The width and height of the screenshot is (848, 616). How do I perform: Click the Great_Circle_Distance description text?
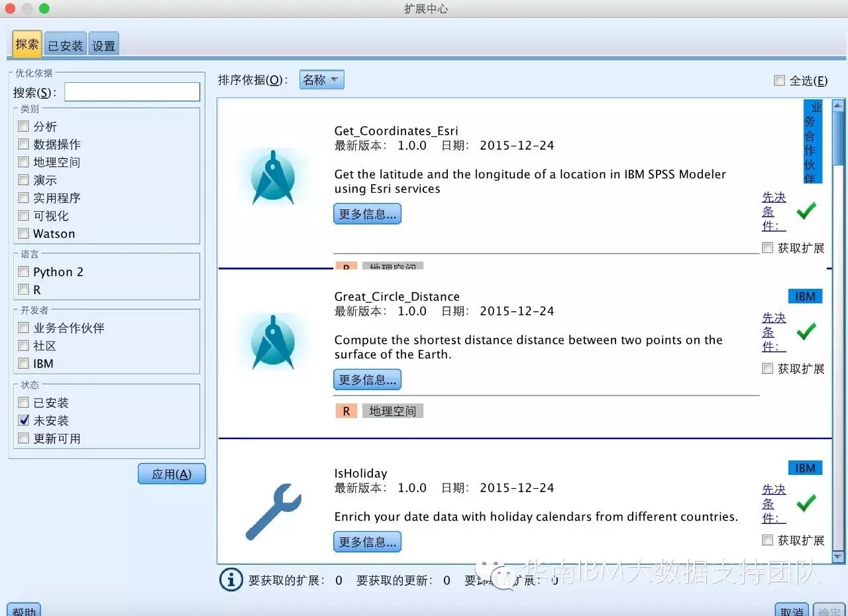(x=528, y=347)
